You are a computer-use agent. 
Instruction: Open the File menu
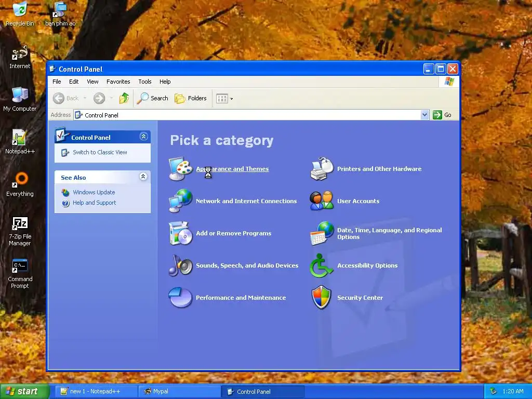[x=57, y=82]
